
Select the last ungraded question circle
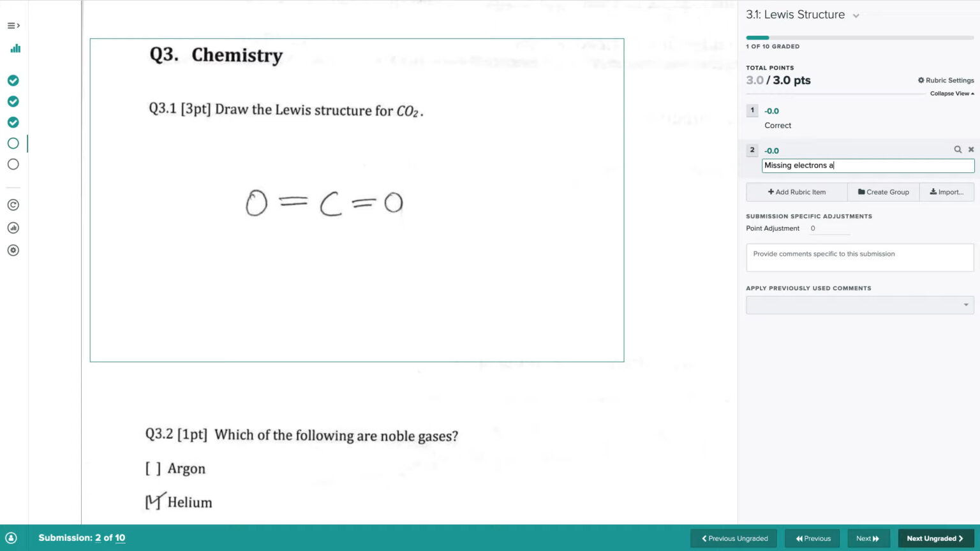coord(13,164)
